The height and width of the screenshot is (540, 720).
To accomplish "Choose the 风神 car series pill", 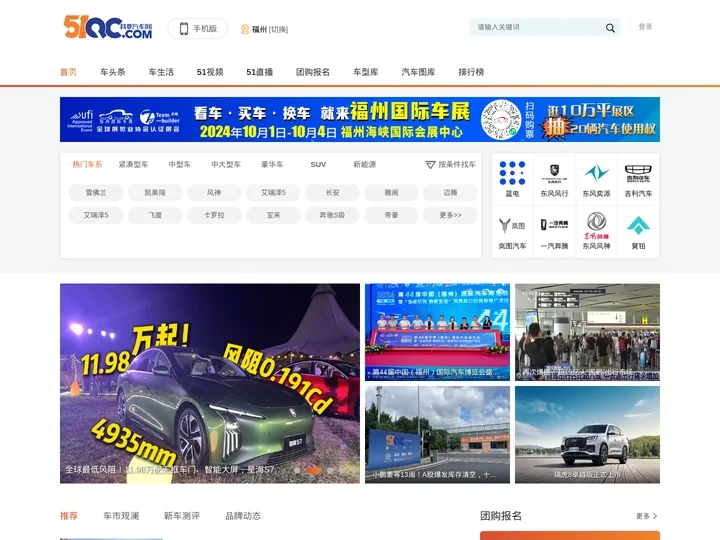I will pos(214,193).
